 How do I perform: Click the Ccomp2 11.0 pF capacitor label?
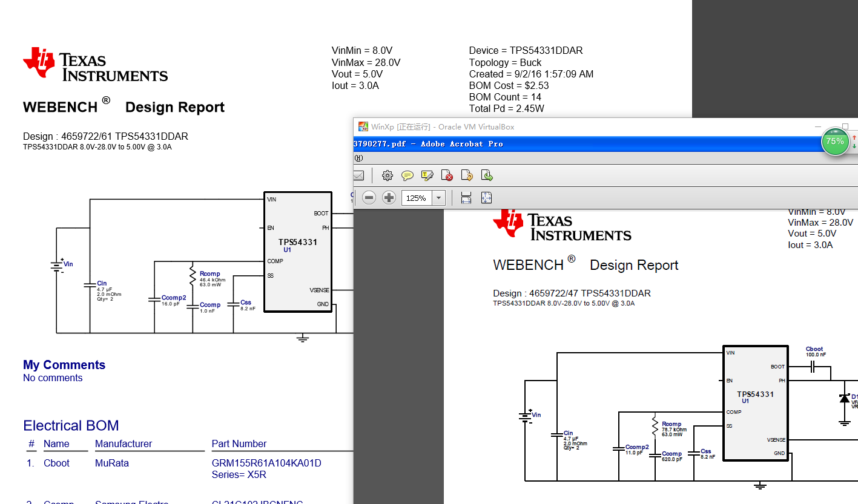tap(637, 450)
